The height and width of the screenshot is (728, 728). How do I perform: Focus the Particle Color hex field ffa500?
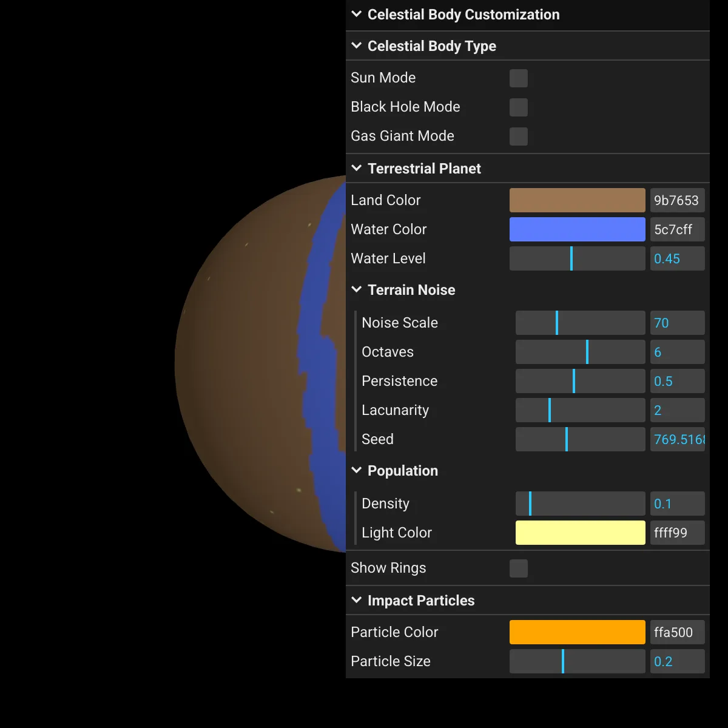pos(678,632)
